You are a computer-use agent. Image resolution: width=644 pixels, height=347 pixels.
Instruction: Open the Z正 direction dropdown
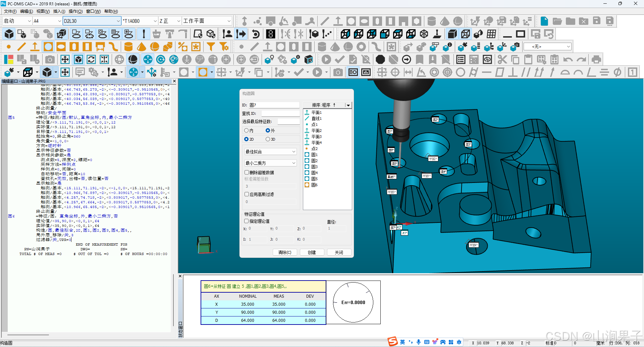[170, 21]
